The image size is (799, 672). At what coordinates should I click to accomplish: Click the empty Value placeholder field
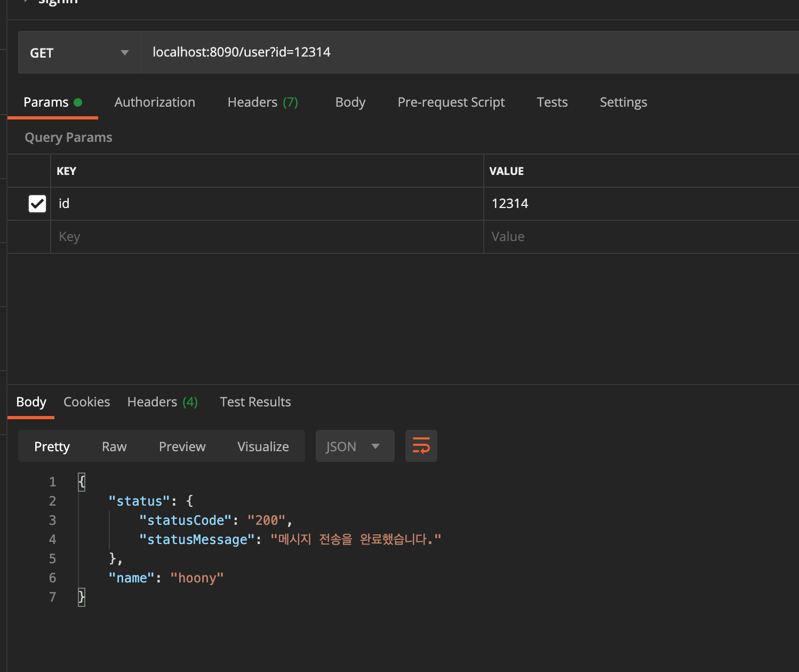(x=642, y=237)
